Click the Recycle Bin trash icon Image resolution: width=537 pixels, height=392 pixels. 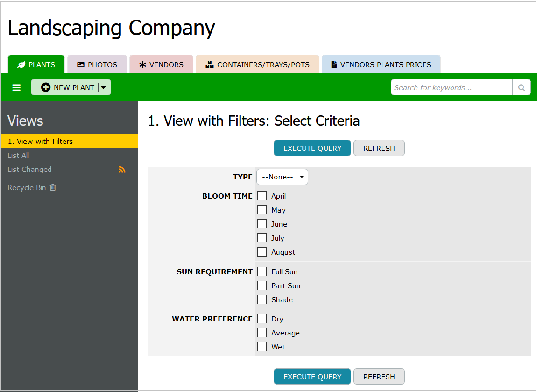(x=53, y=187)
